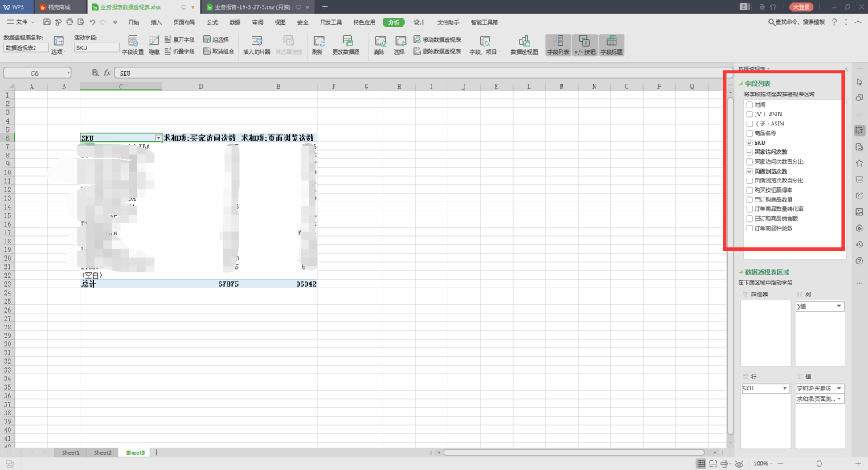Open the ∑值 dropdown in 列 area
The image size is (868, 470).
pos(838,306)
